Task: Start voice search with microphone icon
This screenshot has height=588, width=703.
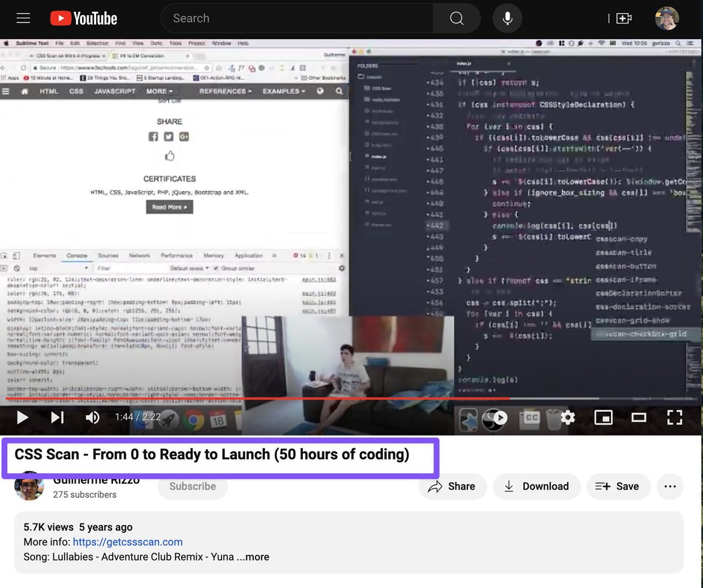Action: 507,18
